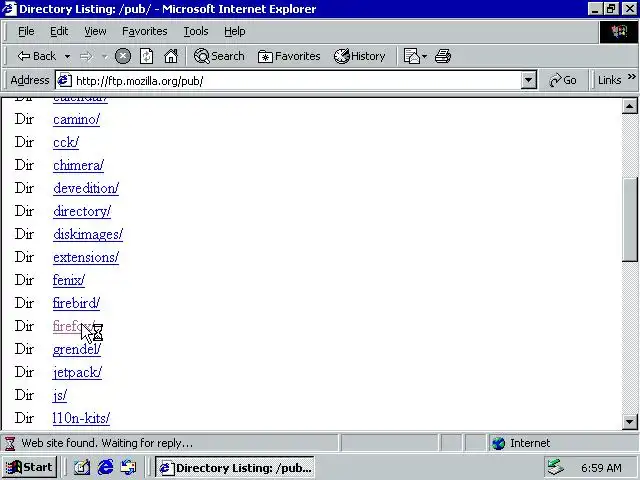Click the Windows logo throbber icon

[x=619, y=32]
